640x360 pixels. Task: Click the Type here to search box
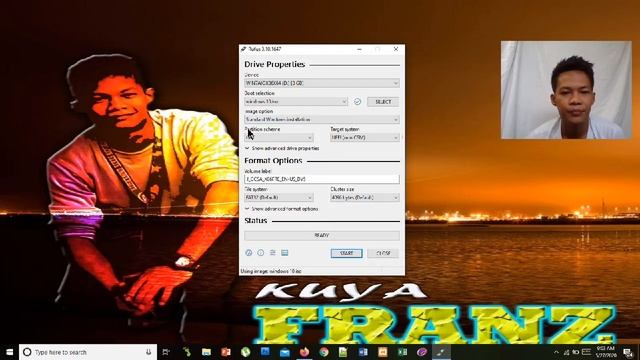[x=88, y=352]
